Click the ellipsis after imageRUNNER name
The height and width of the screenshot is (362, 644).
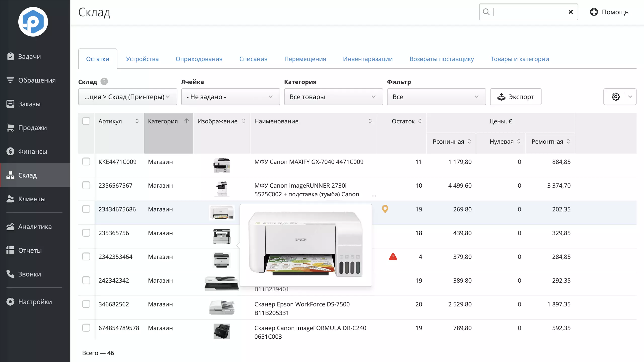coord(374,195)
